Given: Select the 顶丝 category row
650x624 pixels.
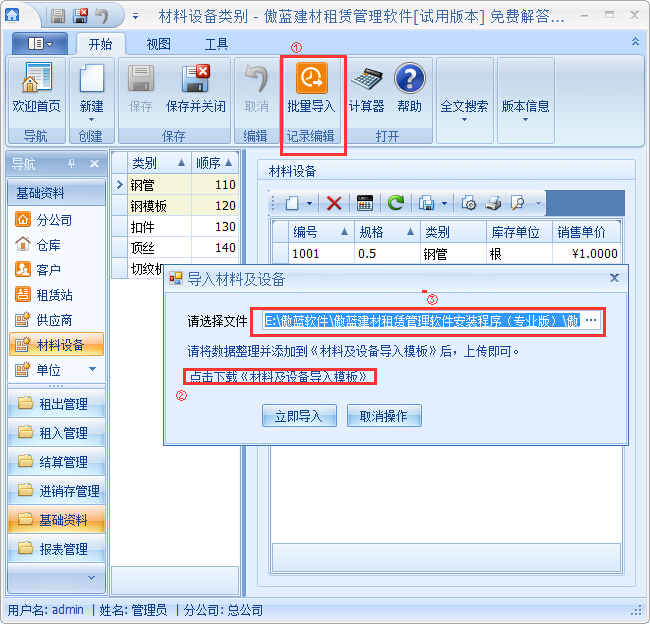Looking at the screenshot, I should click(x=176, y=248).
